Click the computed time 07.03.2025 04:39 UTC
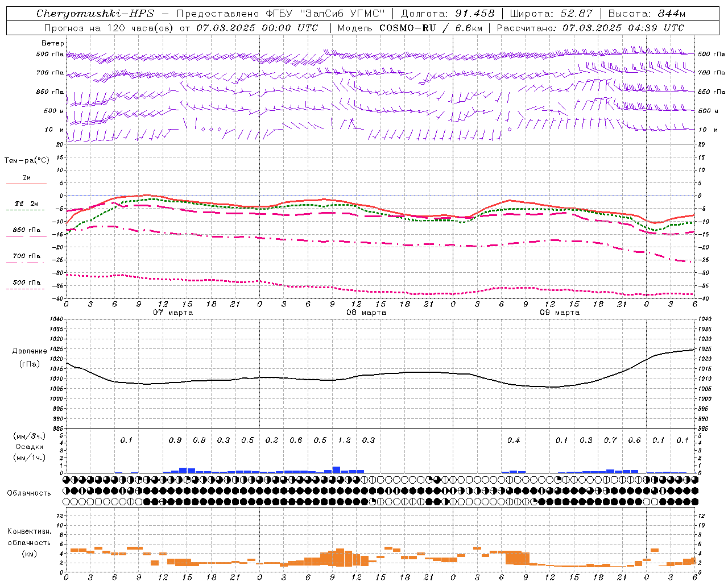728x582 pixels. 623,28
